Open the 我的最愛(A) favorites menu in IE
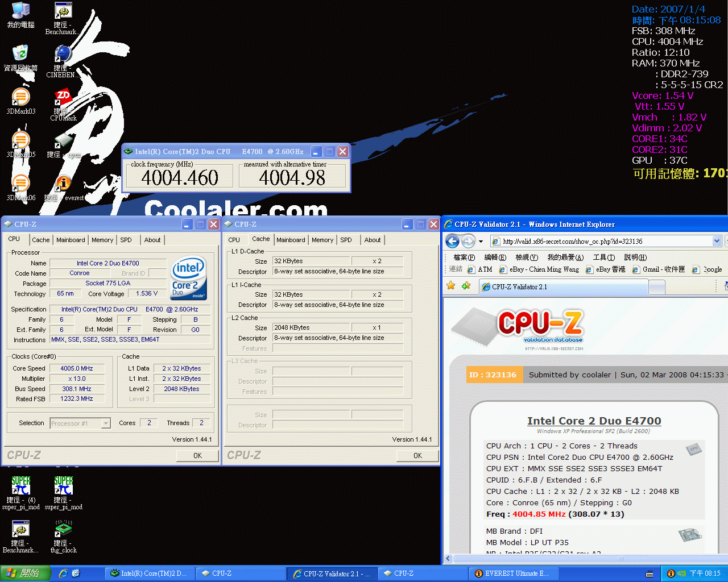The image size is (728, 582). (565, 257)
